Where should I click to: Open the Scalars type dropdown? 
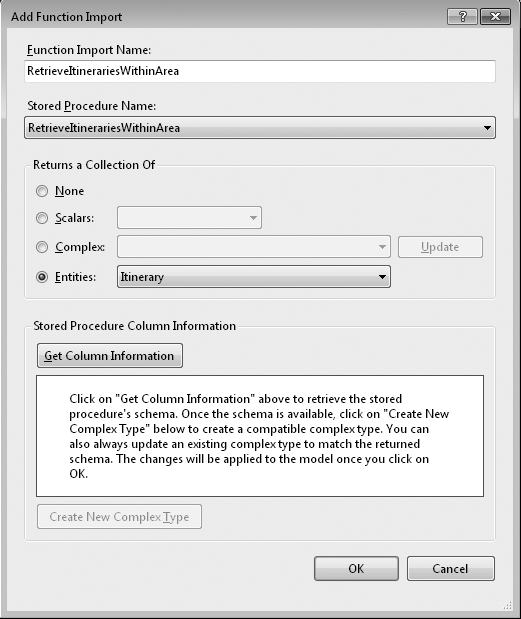tap(189, 218)
